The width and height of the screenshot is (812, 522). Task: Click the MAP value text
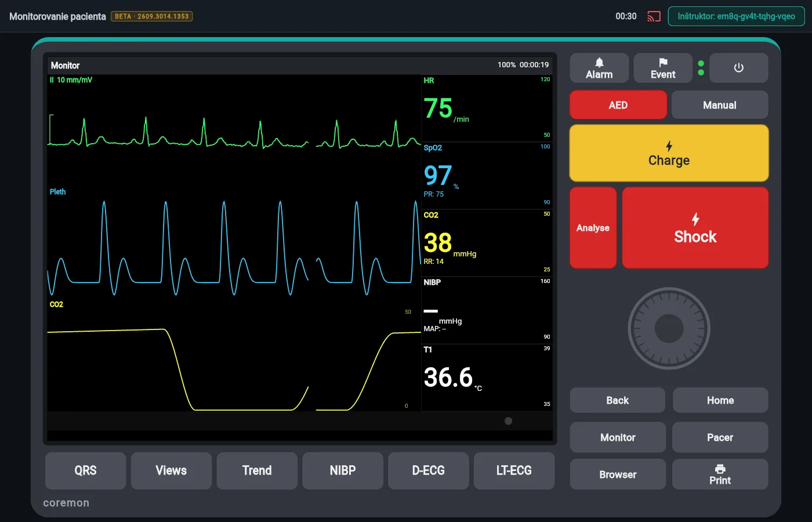coord(435,329)
